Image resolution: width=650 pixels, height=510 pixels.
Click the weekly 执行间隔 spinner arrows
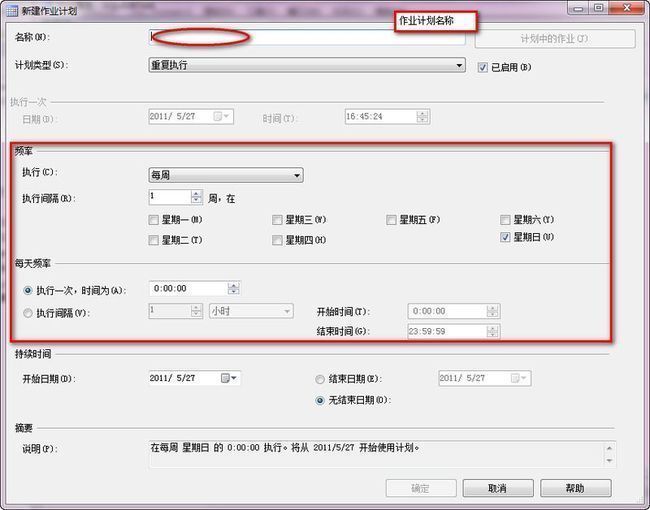click(197, 197)
